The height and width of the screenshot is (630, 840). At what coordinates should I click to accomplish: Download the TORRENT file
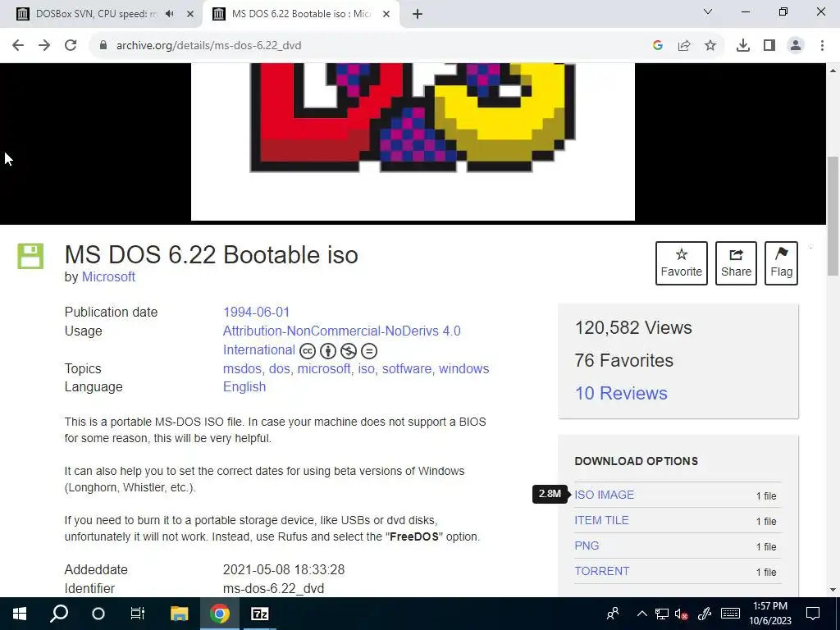coord(602,571)
